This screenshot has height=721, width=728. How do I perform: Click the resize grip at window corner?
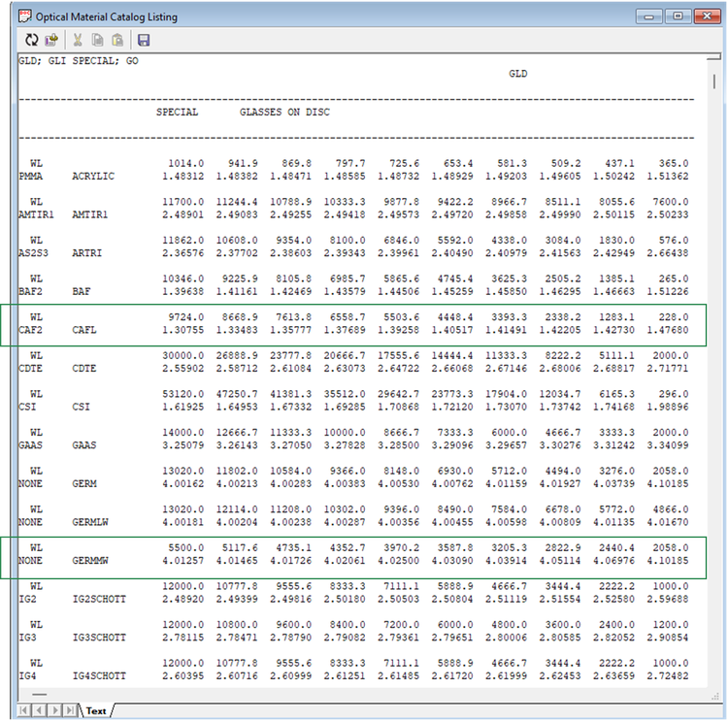[715, 697]
